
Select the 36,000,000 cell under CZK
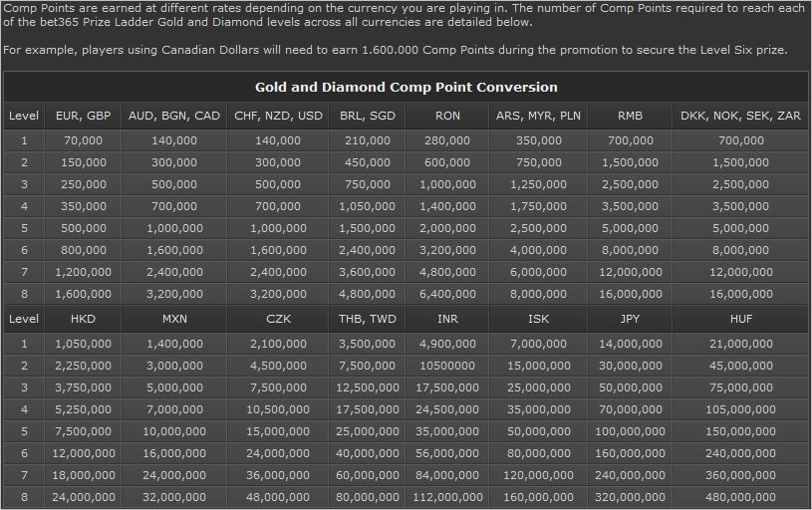click(x=278, y=475)
